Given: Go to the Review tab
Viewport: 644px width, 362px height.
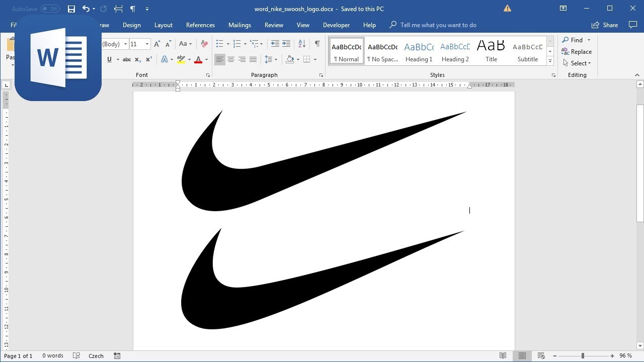Looking at the screenshot, I should pyautogui.click(x=274, y=25).
